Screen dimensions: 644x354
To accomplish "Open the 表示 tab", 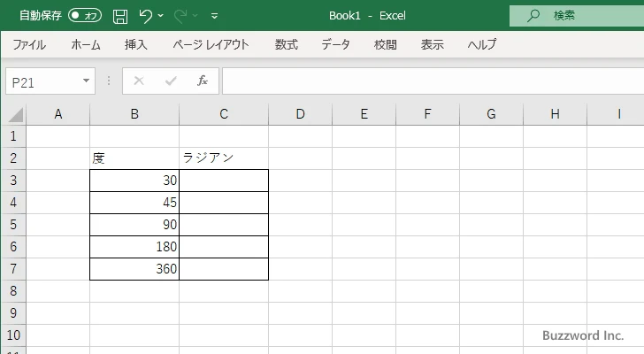I will coord(432,44).
